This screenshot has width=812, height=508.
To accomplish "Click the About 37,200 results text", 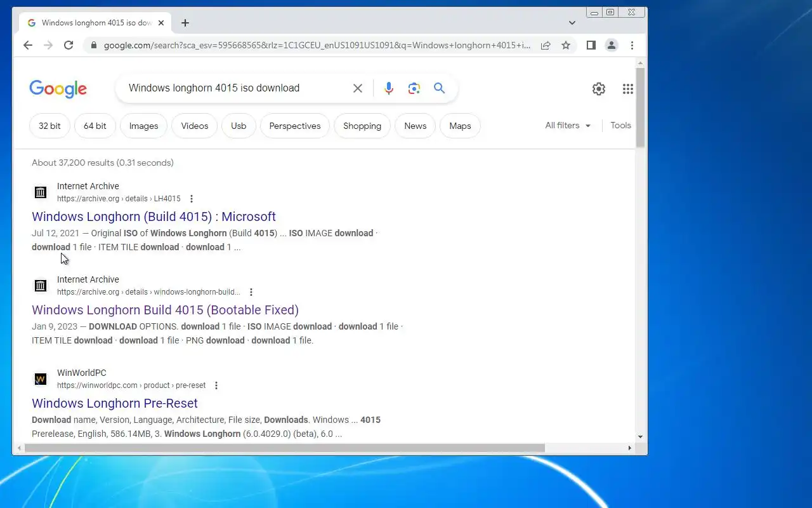I will pyautogui.click(x=103, y=163).
